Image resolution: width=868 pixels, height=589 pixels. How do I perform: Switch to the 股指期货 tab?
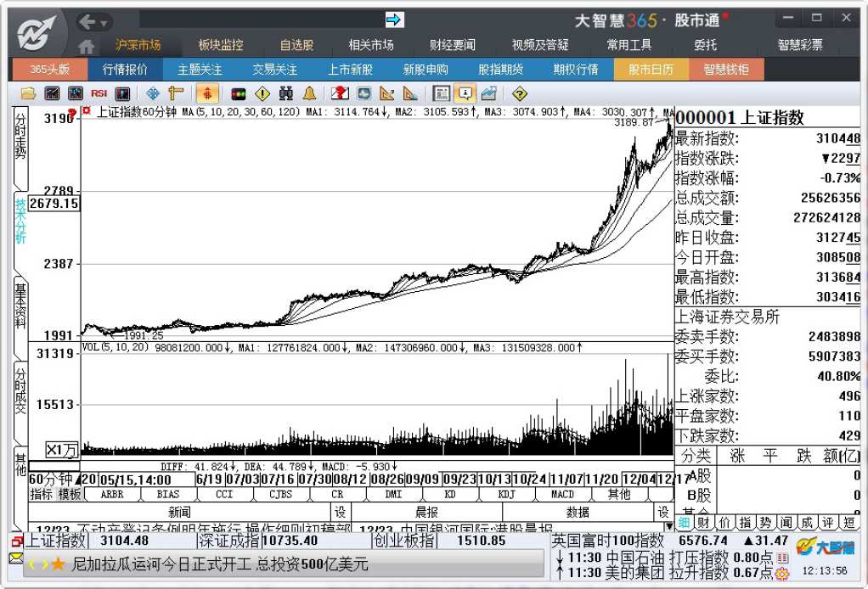tap(500, 70)
